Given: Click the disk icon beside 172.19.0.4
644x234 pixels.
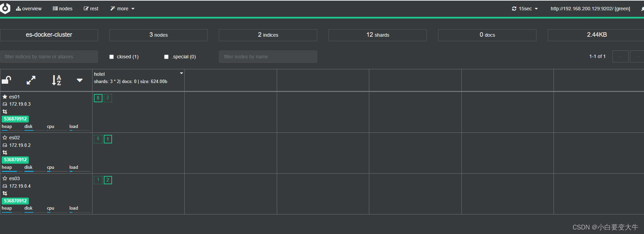Looking at the screenshot, I should [x=5, y=186].
